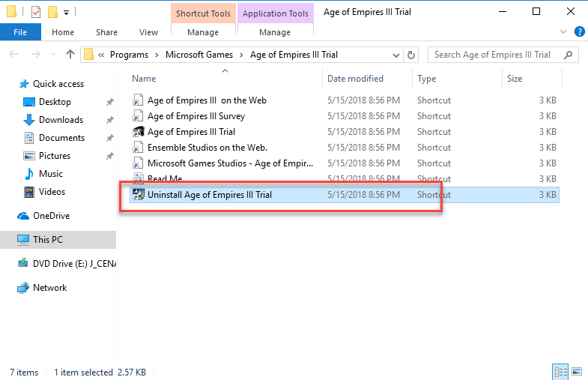Click the Ensemble Studios on the Web file icon
The width and height of the screenshot is (588, 380).
pos(138,148)
